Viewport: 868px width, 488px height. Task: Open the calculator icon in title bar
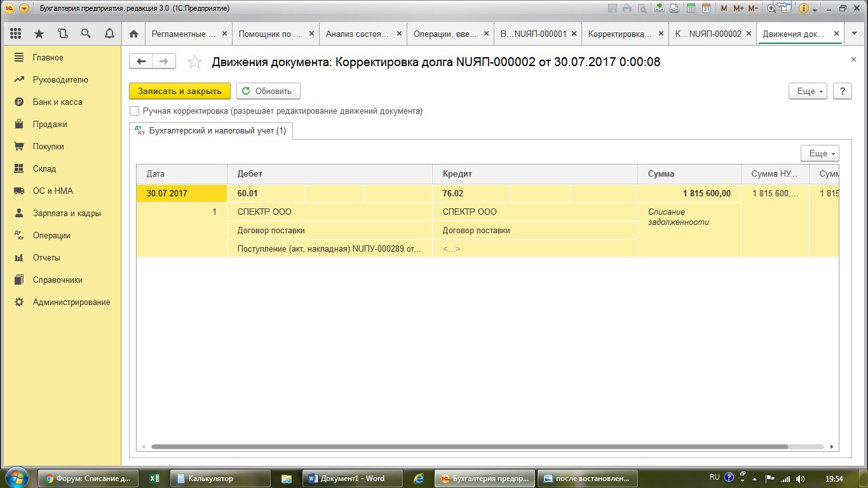pos(689,8)
